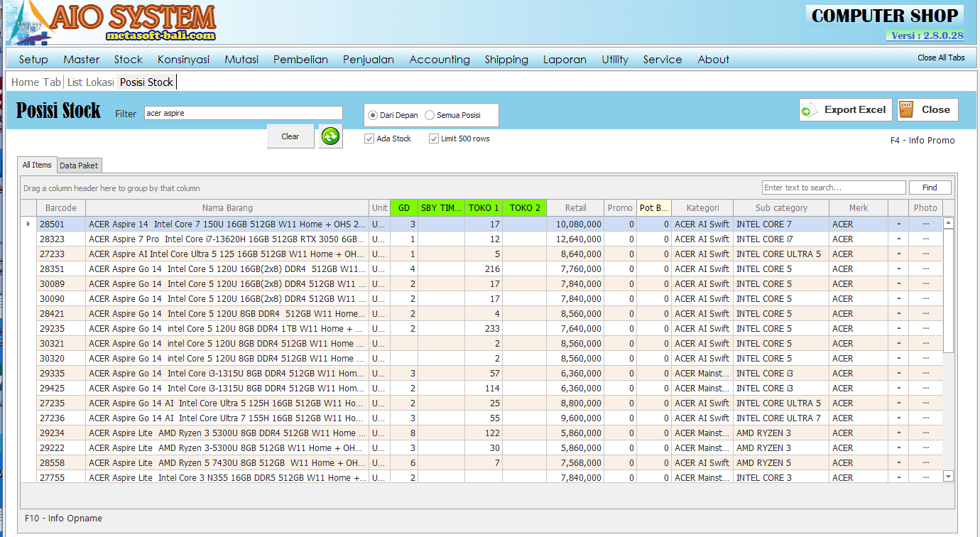Open the Penjualan menu
Screen dimensions: 980x537
click(x=369, y=60)
